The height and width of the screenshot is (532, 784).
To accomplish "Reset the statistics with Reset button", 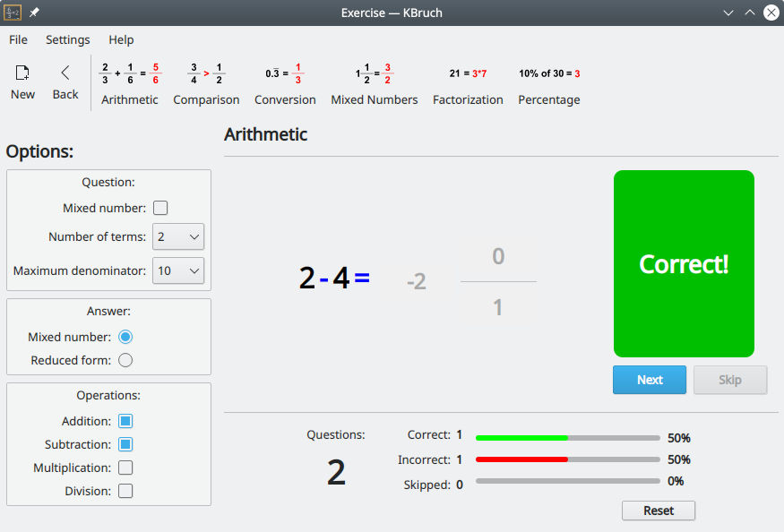I will [658, 511].
